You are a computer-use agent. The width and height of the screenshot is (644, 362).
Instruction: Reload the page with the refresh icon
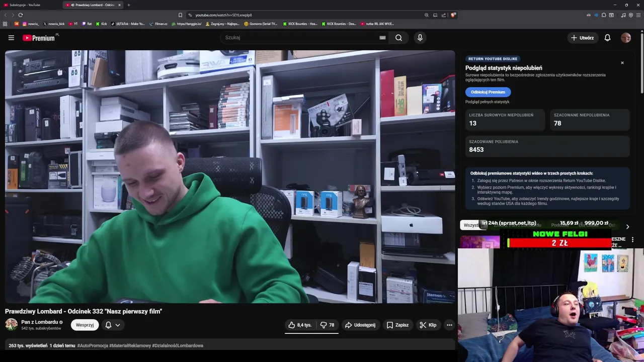point(20,15)
